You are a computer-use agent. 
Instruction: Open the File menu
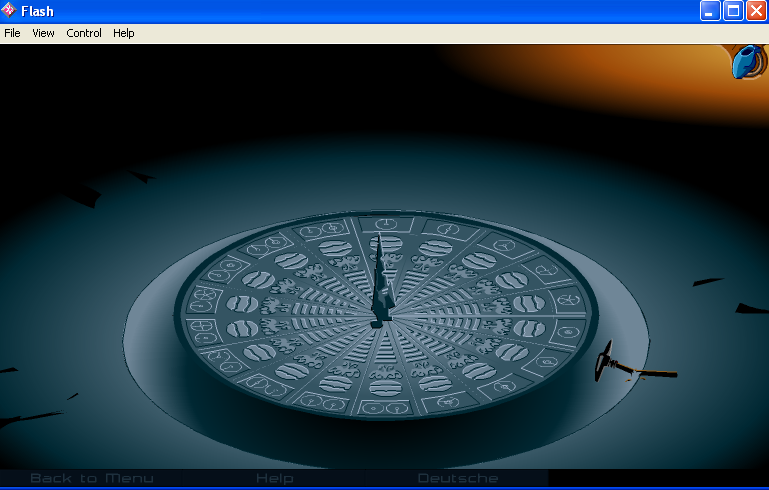click(12, 33)
